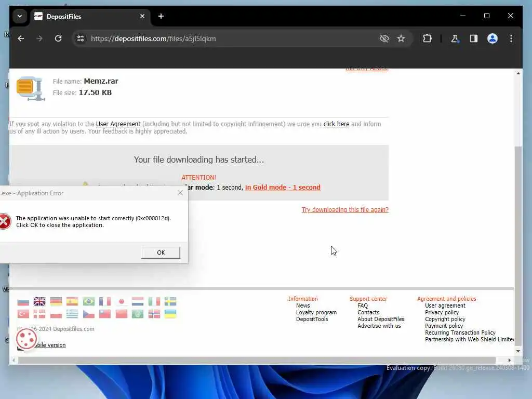532x399 pixels.
Task: Open the Copyright policy link
Action: (445, 319)
